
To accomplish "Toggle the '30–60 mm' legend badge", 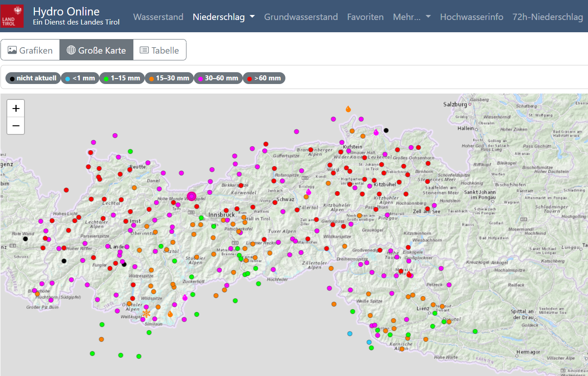I will point(218,78).
